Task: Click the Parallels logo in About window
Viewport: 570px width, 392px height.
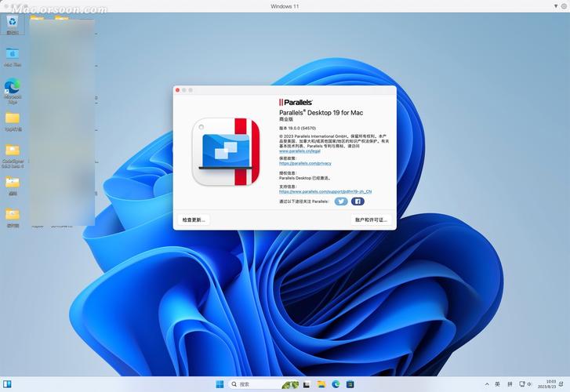Action: [296, 103]
